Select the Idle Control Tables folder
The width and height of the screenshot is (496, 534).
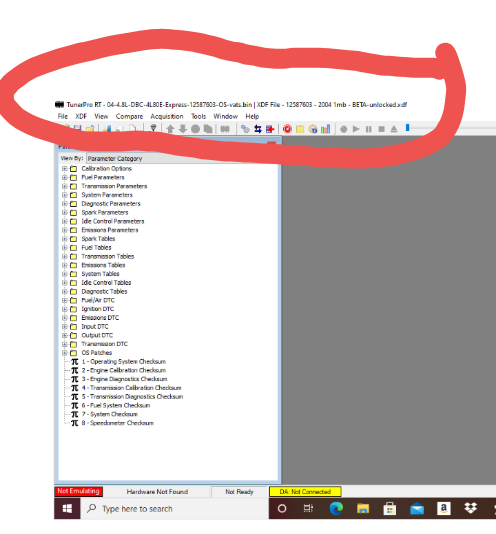tap(106, 283)
